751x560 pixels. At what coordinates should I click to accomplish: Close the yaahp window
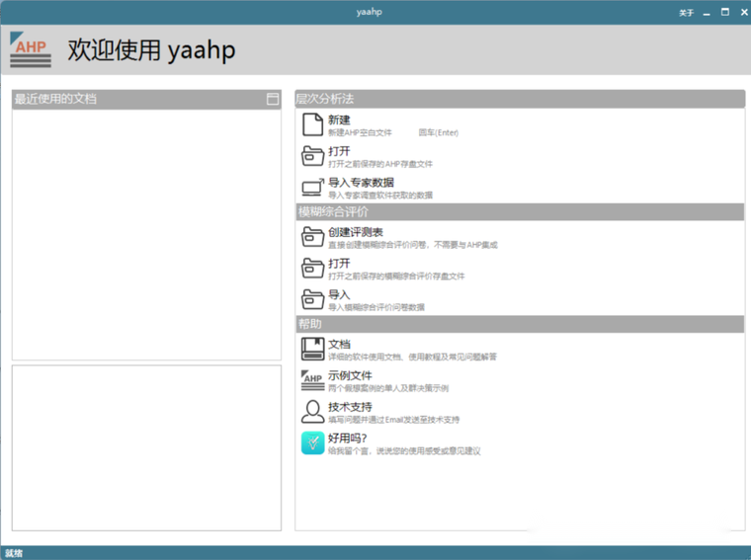744,12
